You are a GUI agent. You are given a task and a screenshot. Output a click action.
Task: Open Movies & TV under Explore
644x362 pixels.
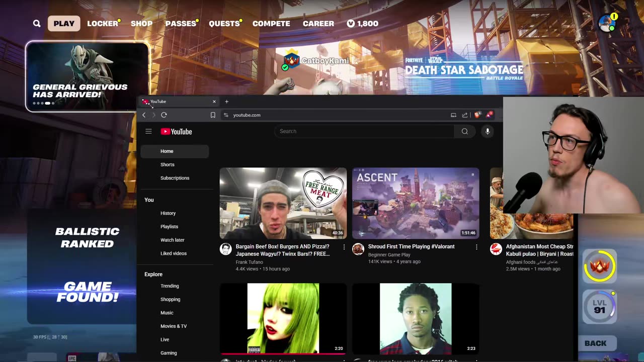pos(175,326)
